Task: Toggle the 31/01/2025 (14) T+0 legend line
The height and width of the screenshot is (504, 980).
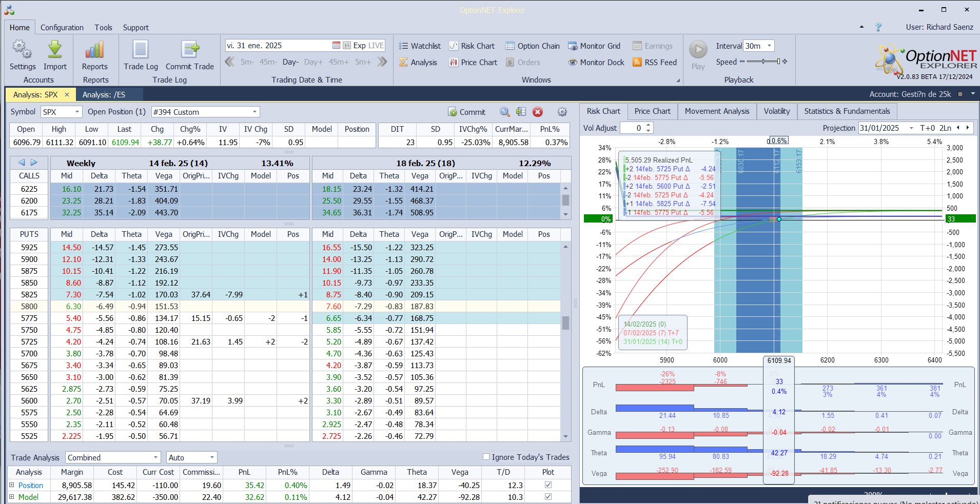Action: pos(653,341)
